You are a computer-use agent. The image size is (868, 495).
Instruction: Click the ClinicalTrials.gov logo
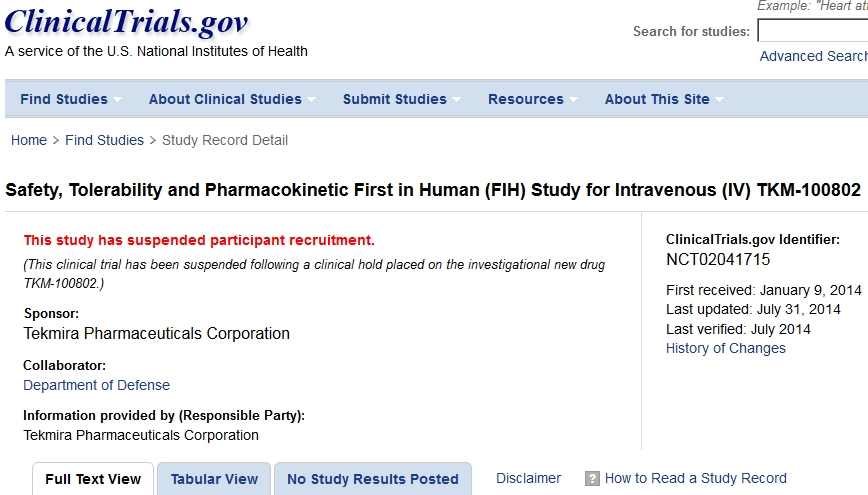(126, 22)
